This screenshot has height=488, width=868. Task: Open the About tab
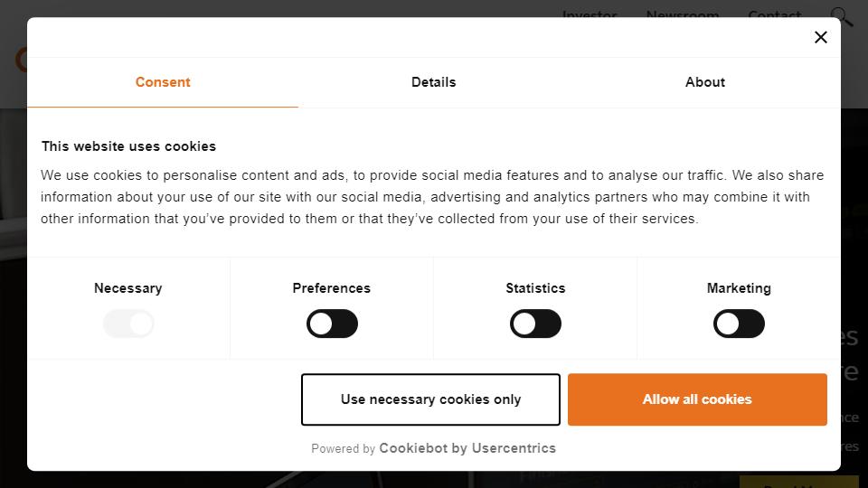pos(704,82)
